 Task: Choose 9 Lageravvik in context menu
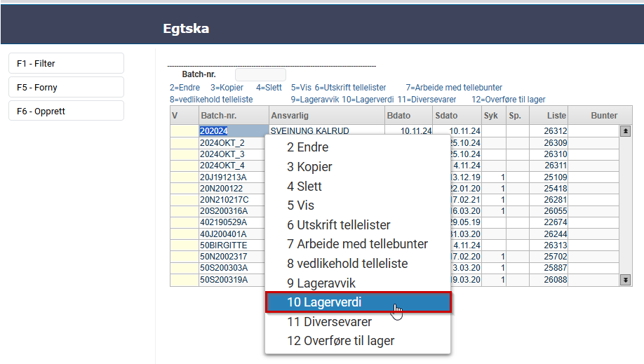pos(358,283)
